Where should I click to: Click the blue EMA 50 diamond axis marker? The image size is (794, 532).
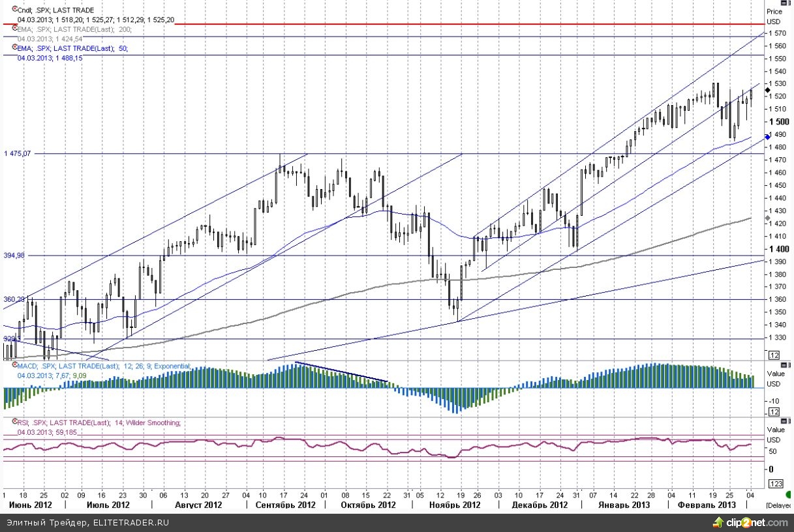768,137
